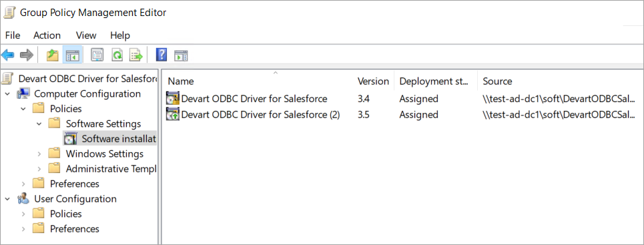
Task: Click folder icon of Policies under User Configuration
Action: click(x=39, y=214)
